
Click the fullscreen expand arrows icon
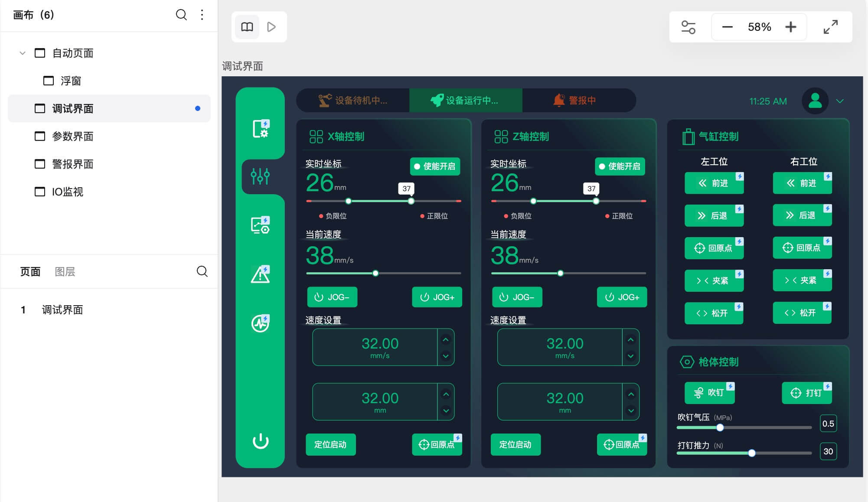click(x=830, y=27)
